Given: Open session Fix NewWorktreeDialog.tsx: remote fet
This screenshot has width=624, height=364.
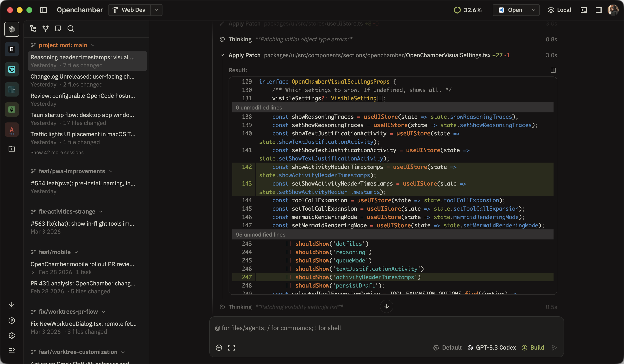Looking at the screenshot, I should 87,328.
